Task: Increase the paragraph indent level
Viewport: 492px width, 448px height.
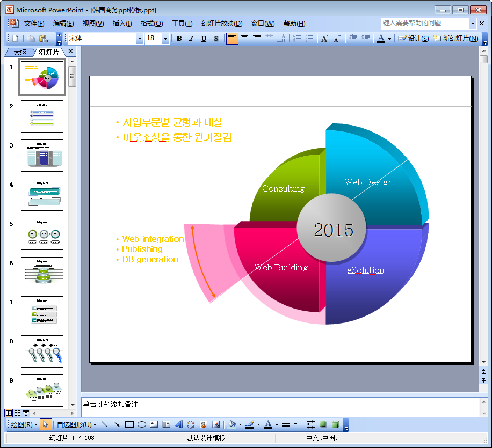Action: click(365, 39)
